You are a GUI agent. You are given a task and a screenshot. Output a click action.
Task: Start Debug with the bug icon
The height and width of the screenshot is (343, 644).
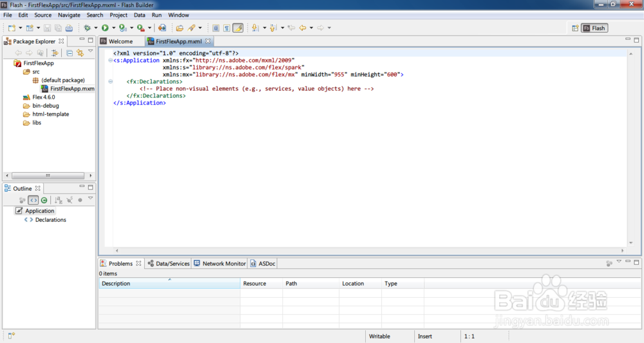[87, 28]
